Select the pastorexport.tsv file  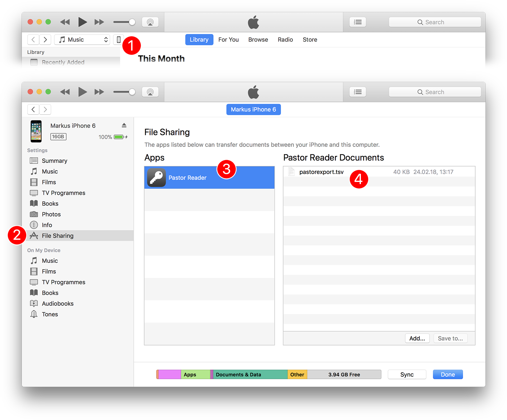point(321,172)
